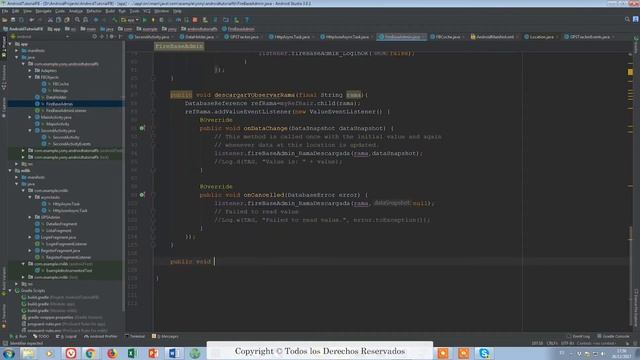Viewport: 640px width, 360px height.
Task: Click the yellow warning marker on error stripe
Action: pyautogui.click(x=630, y=72)
